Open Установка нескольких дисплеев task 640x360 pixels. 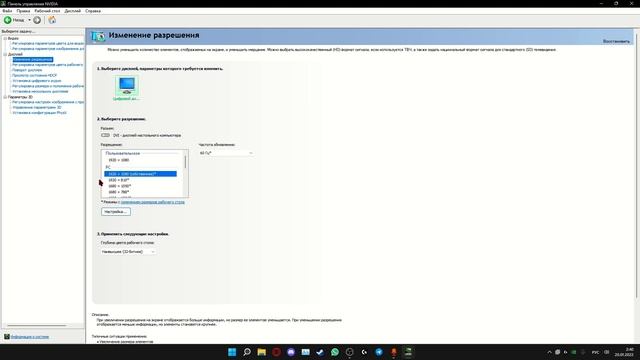coord(40,91)
